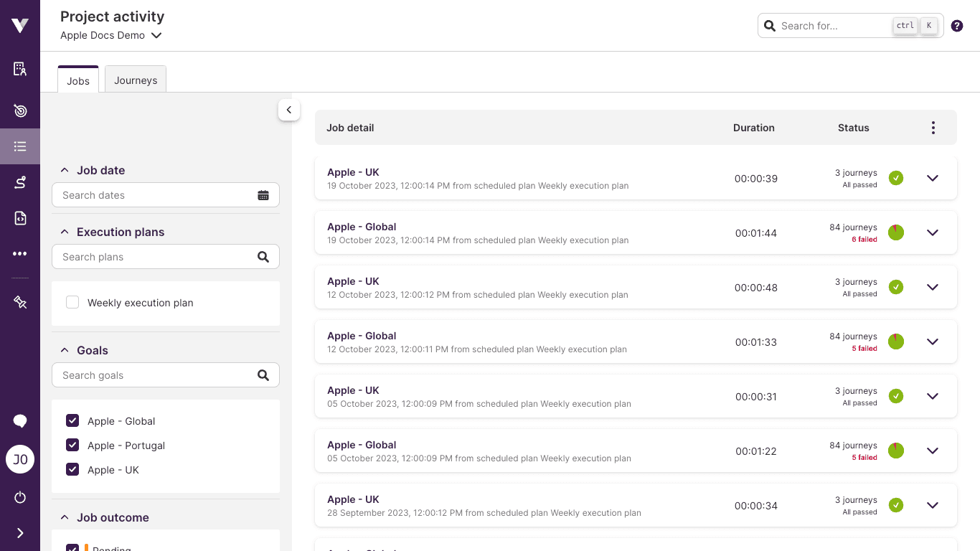Select the project users sidebar icon

pos(19,69)
